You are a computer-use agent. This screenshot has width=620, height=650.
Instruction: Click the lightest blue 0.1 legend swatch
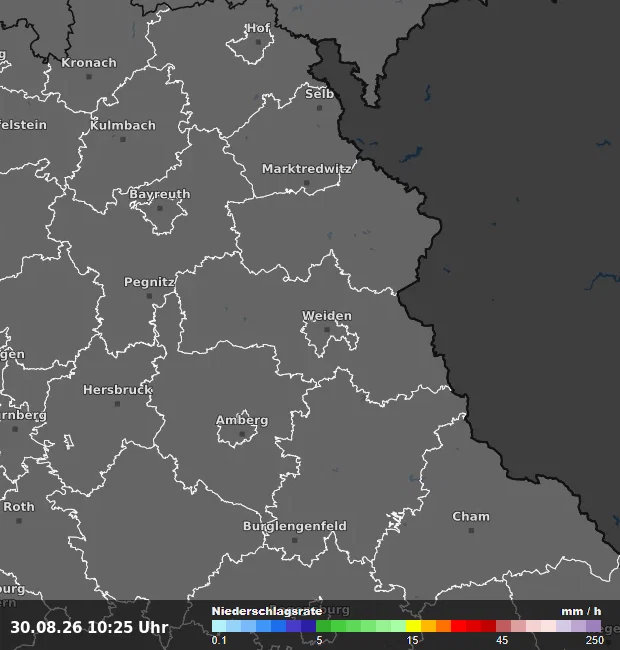pyautogui.click(x=219, y=626)
